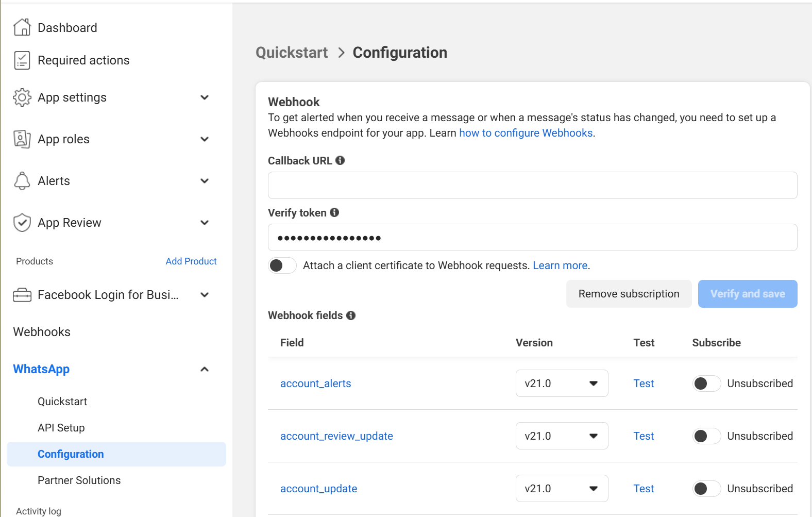Open the how to configure Webhooks link
Viewport: 812px width, 517px height.
pyautogui.click(x=526, y=133)
